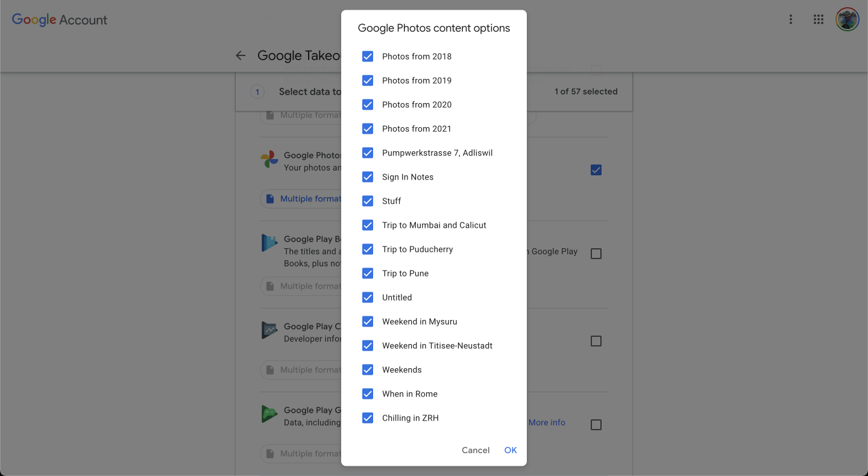Viewport: 868px width, 476px height.
Task: Click the Google Play Console icon
Action: click(x=269, y=330)
